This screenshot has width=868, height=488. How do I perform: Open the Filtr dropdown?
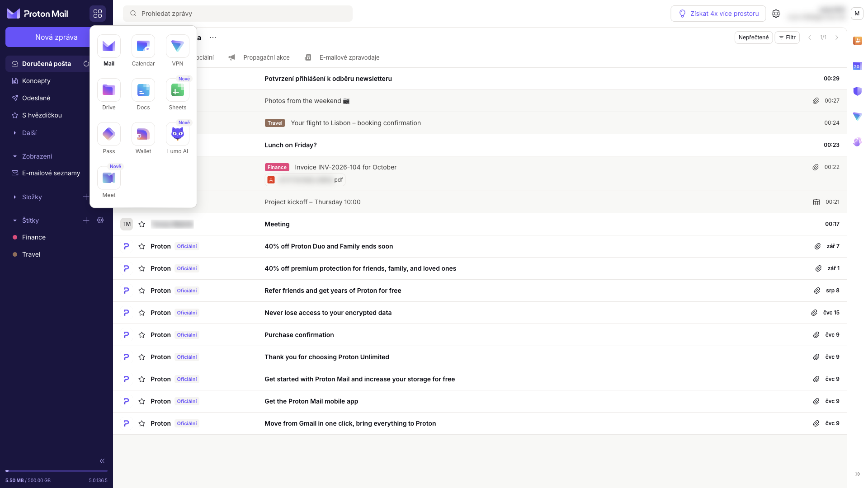coord(787,38)
